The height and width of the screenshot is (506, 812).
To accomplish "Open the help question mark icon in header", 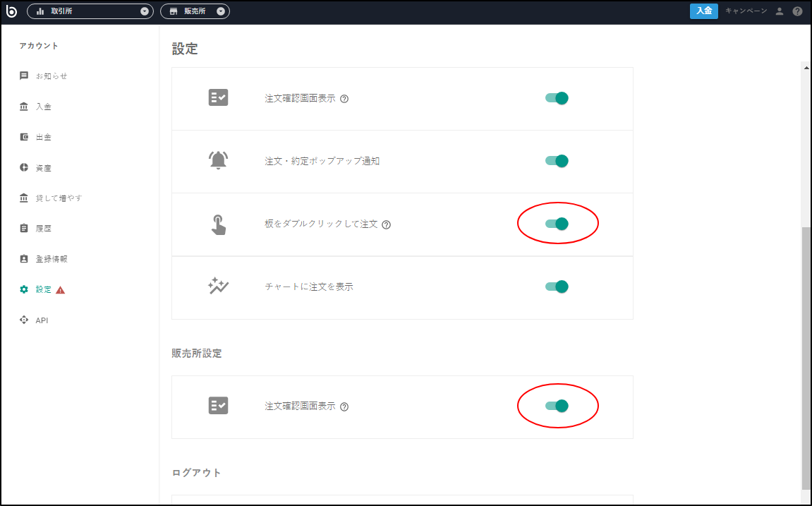I will point(797,11).
